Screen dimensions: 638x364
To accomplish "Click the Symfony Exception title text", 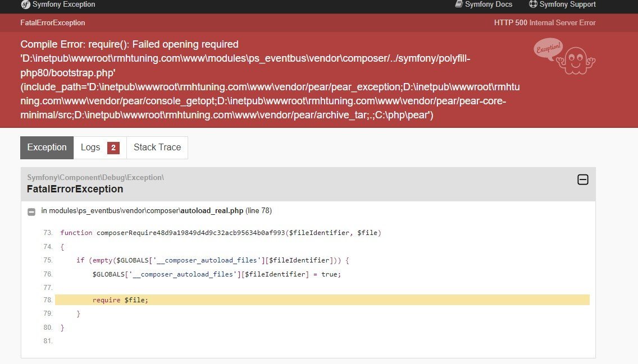I will [x=64, y=4].
